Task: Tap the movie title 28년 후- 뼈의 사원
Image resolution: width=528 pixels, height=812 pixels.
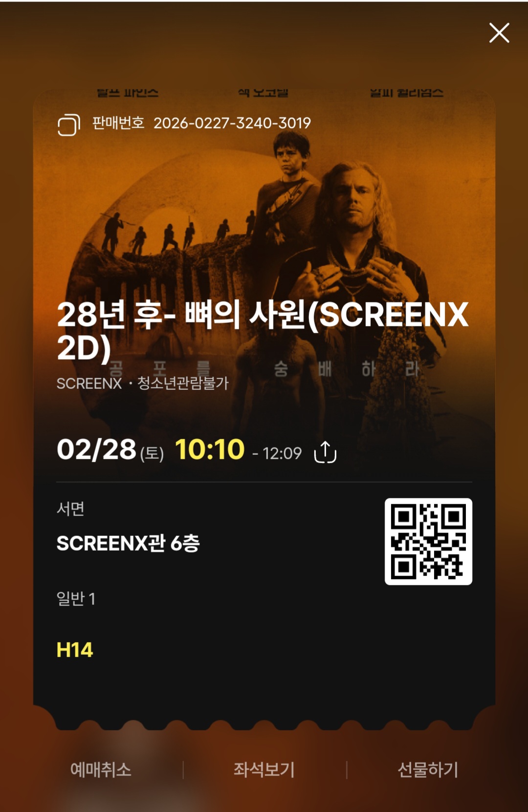Action: [x=263, y=330]
